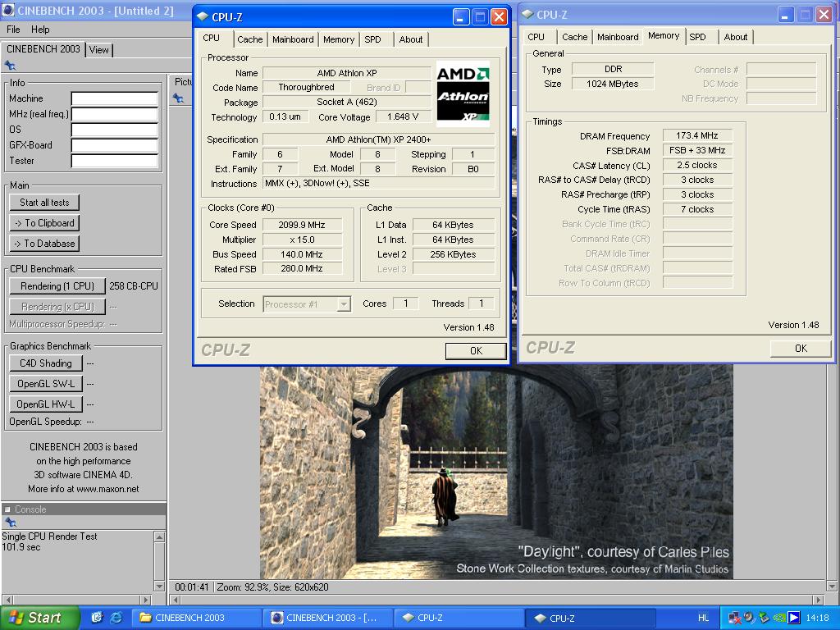Click OK in the Memory CPU-Z window
This screenshot has height=630, width=840.
(x=801, y=348)
